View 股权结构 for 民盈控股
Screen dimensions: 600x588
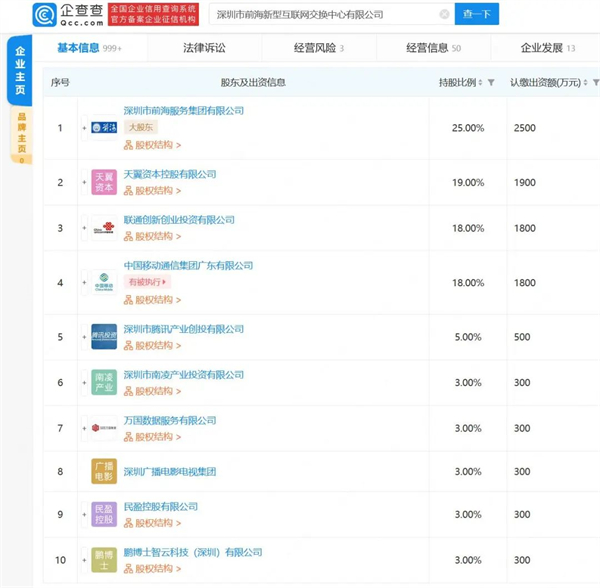[x=152, y=523]
